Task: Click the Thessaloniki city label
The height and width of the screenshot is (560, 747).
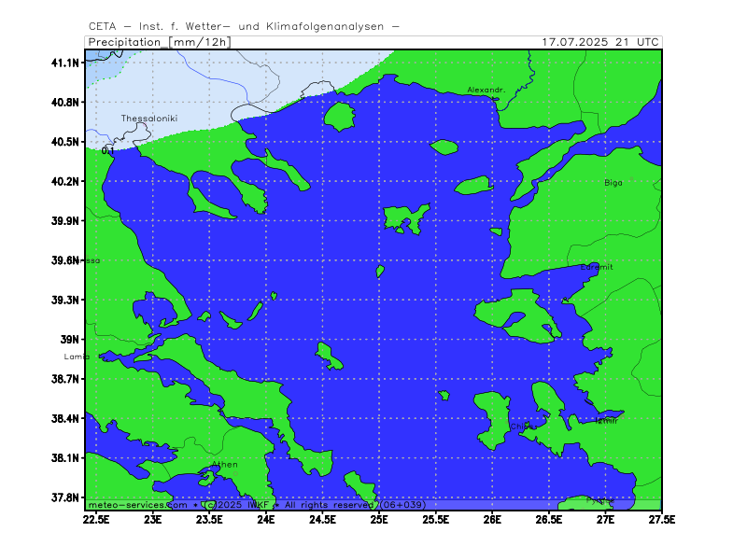Action: click(149, 119)
